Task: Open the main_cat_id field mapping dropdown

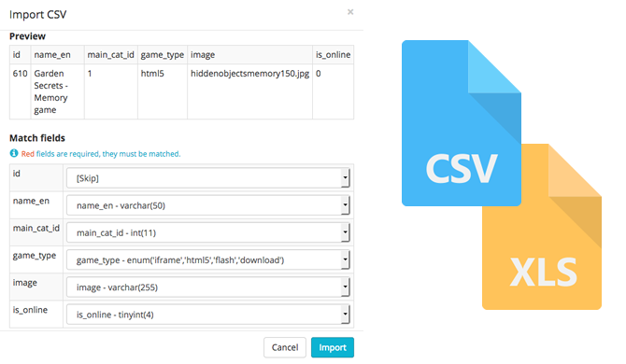Action: pyautogui.click(x=208, y=232)
